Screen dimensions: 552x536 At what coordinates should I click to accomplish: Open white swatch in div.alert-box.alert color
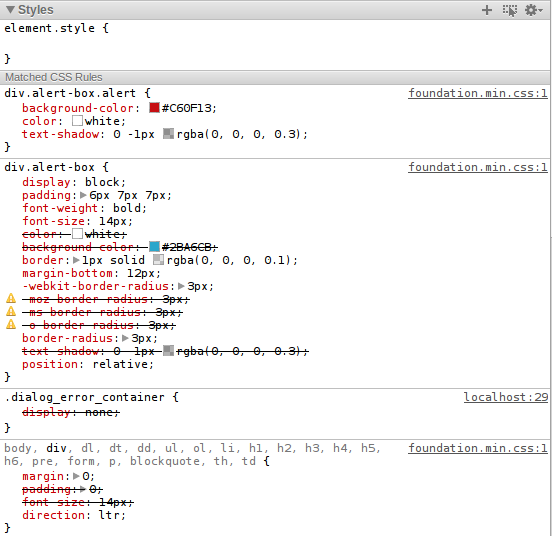[x=77, y=121]
